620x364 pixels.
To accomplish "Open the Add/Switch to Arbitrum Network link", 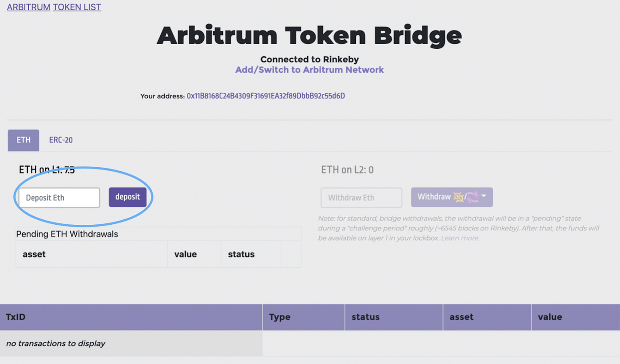I will [x=309, y=69].
